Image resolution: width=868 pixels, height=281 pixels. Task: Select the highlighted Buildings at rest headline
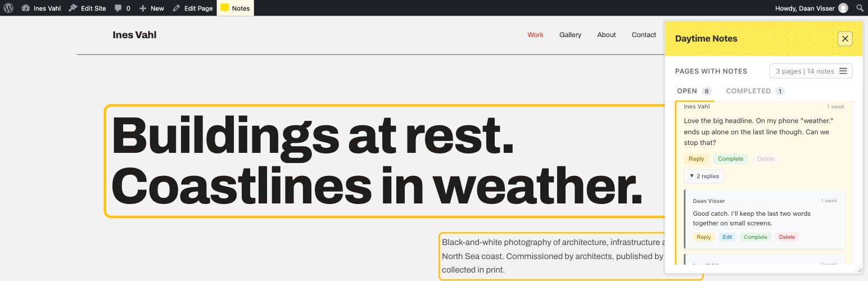tap(384, 161)
